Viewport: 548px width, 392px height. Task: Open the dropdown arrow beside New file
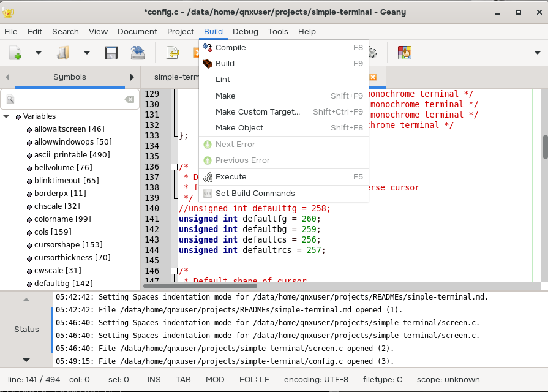[39, 53]
